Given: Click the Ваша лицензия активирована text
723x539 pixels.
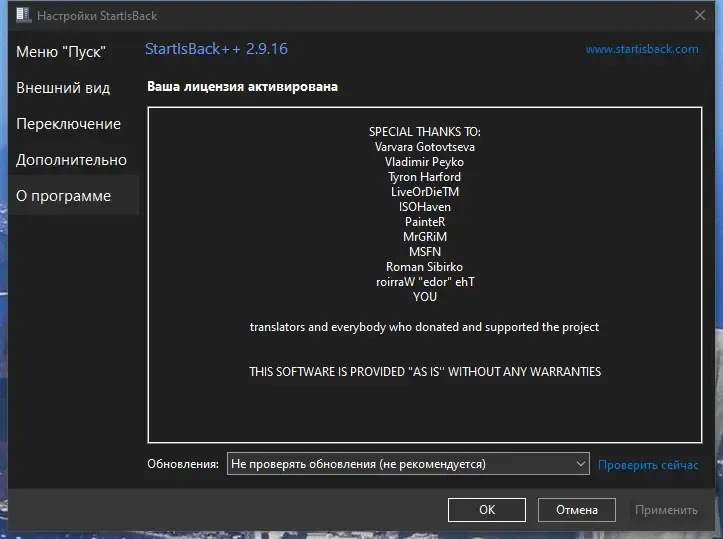Looking at the screenshot, I should pyautogui.click(x=243, y=86).
